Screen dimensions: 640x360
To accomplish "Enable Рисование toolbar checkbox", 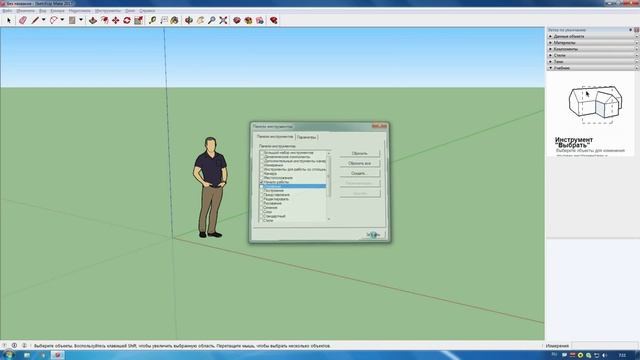I will (x=262, y=203).
